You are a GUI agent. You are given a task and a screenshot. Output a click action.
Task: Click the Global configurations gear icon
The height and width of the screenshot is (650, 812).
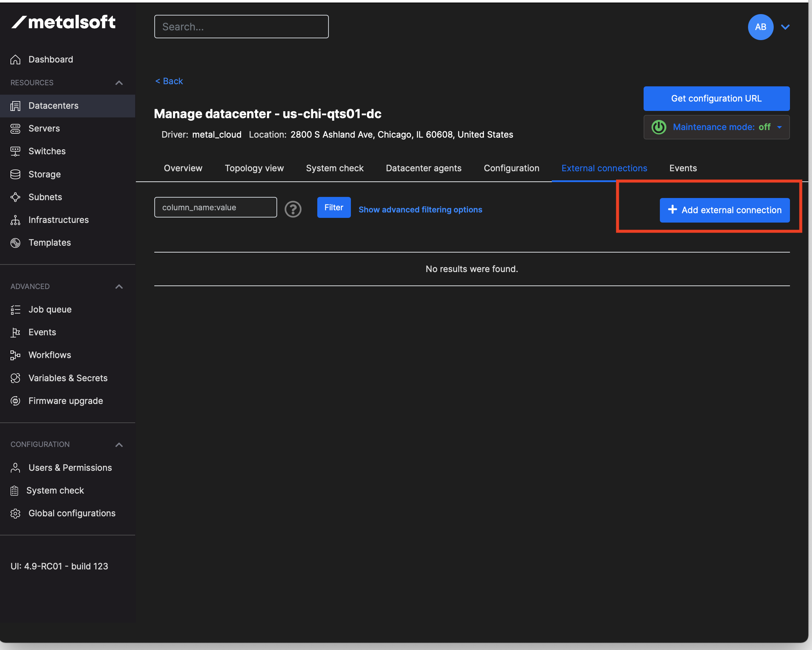(x=15, y=513)
